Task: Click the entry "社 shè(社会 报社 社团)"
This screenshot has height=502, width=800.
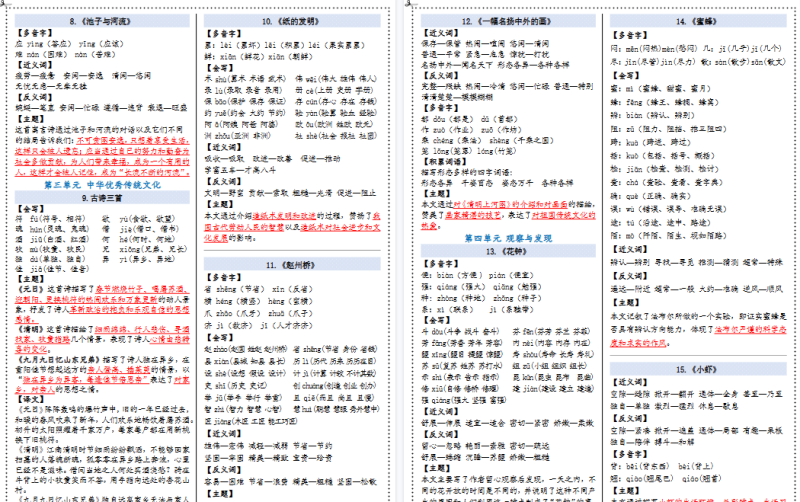Action: coord(336,136)
